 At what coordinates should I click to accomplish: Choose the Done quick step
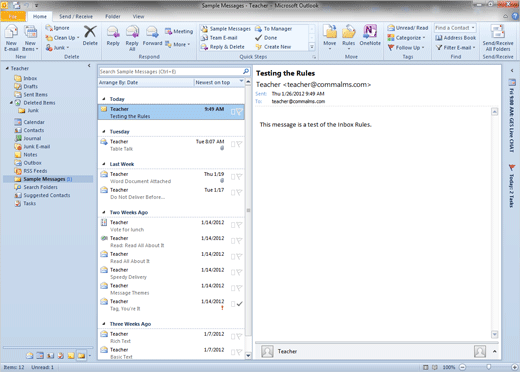point(266,38)
